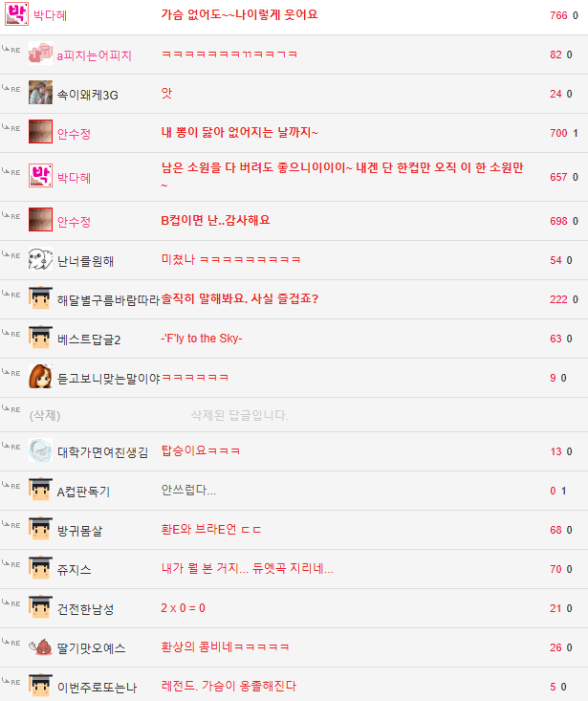Click the downvote count 1 on A컵판독기's comment
588x701 pixels.
coord(564,491)
